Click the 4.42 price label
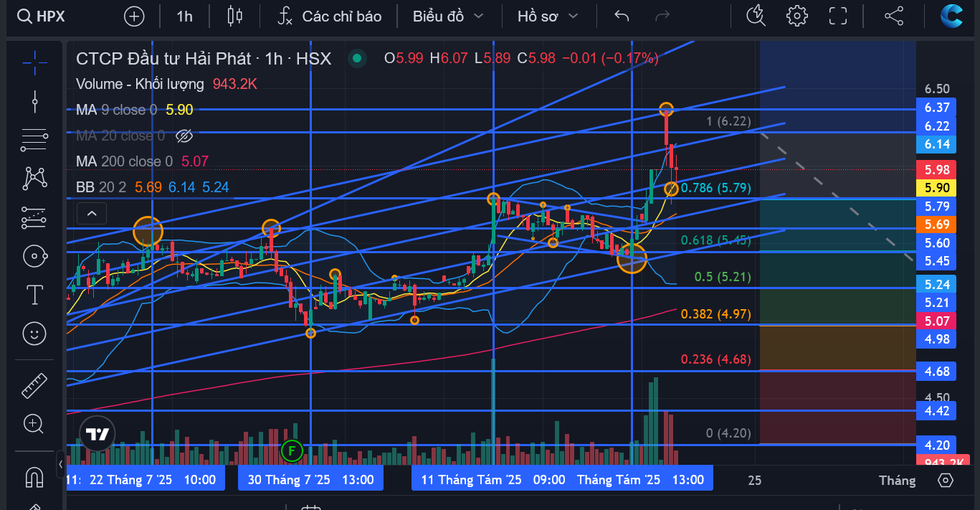The image size is (980, 510). 936,411
